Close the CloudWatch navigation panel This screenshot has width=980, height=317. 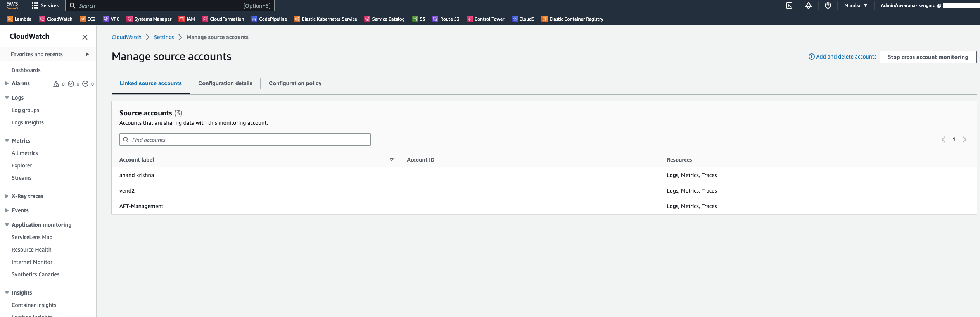click(x=85, y=37)
